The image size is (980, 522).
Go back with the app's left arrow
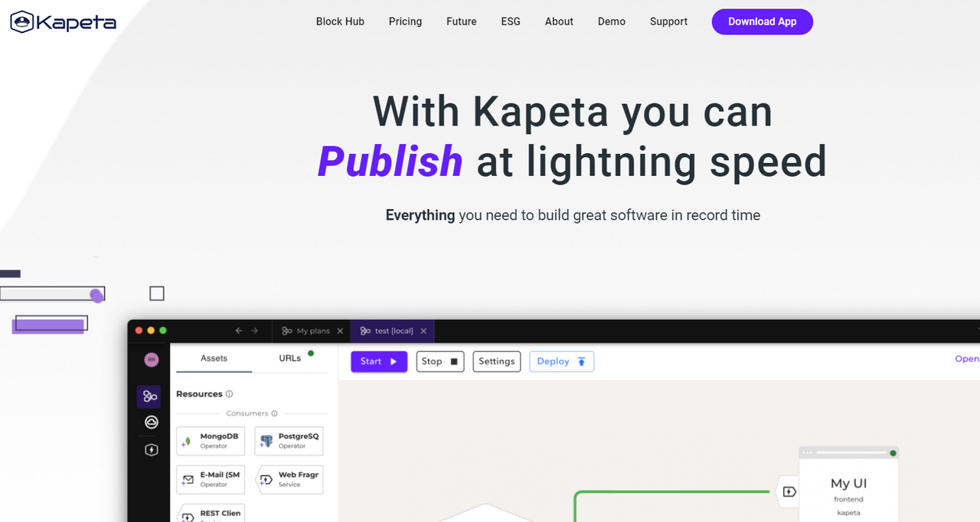239,331
